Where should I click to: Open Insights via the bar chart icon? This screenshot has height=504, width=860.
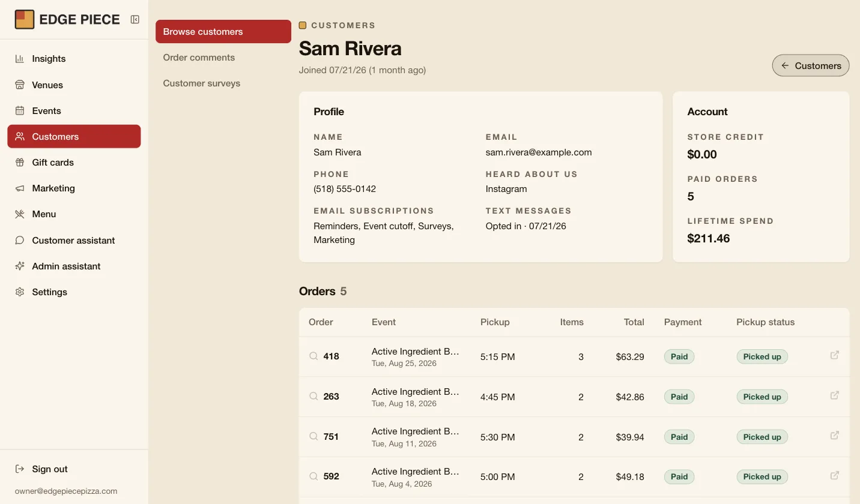(x=20, y=59)
